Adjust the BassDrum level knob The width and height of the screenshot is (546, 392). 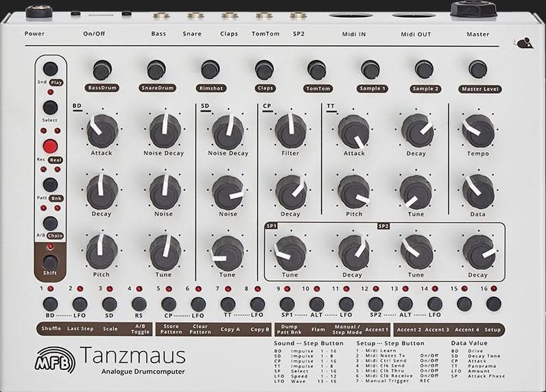pyautogui.click(x=102, y=70)
